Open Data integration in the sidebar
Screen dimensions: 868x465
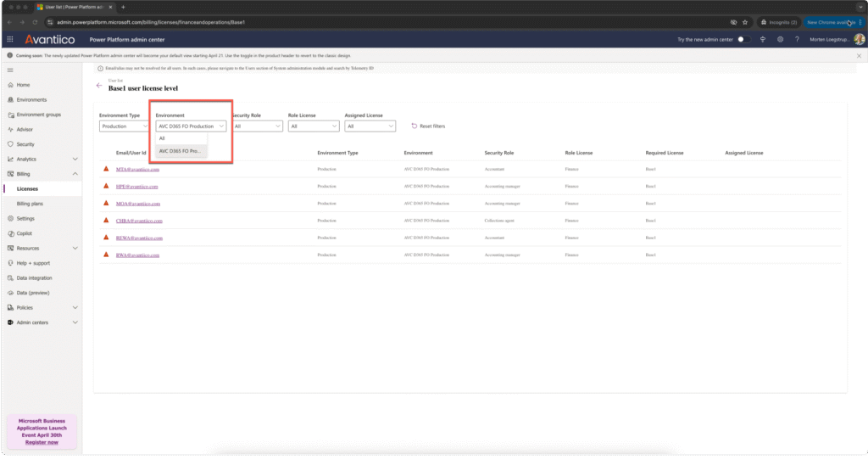(x=34, y=278)
